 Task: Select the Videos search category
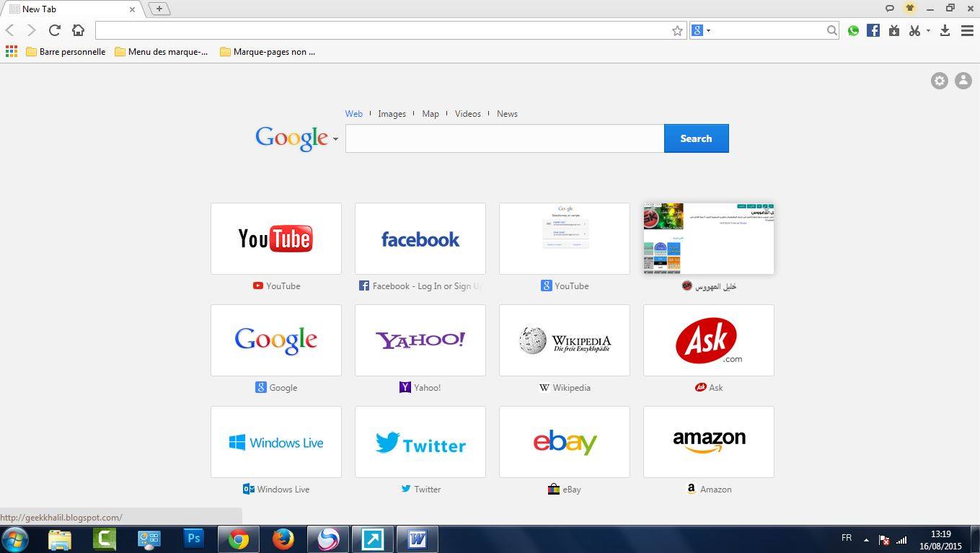pyautogui.click(x=468, y=113)
